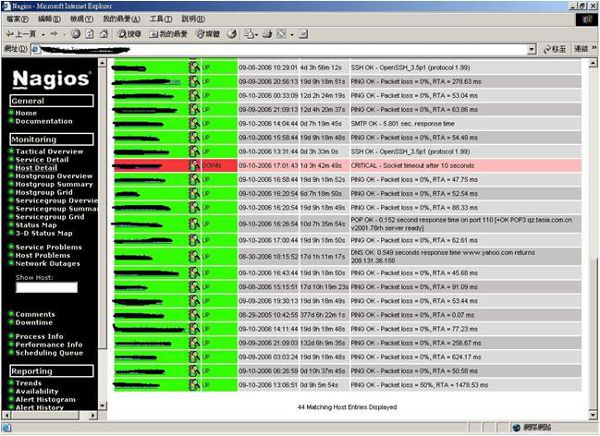Click the Mail toolbar icon
Image resolution: width=600 pixels, height=436 pixels.
249,34
